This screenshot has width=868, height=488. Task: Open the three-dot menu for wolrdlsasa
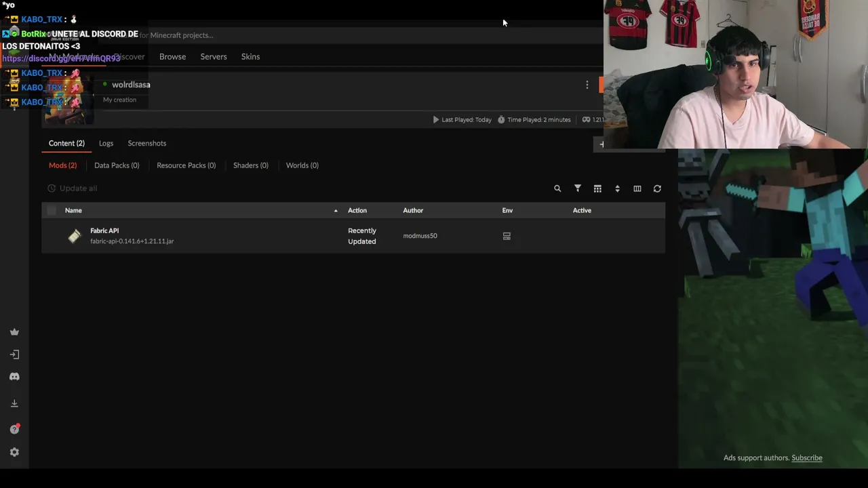coord(587,85)
